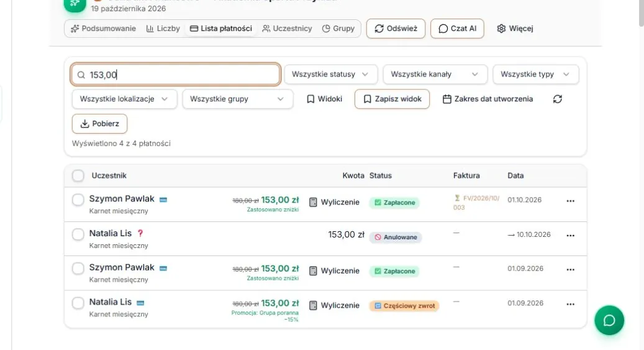
Task: Click Promocja: Grupa poranna −15% text
Action: (265, 316)
